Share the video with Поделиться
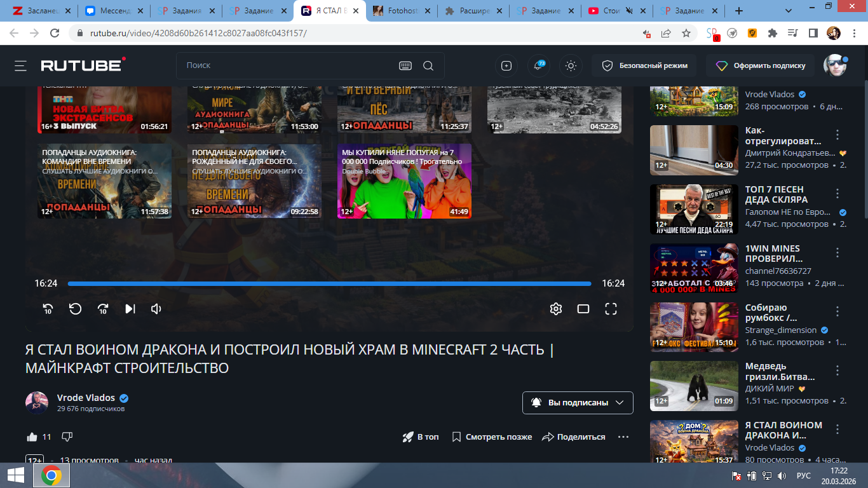Image resolution: width=868 pixels, height=488 pixels. 574,437
